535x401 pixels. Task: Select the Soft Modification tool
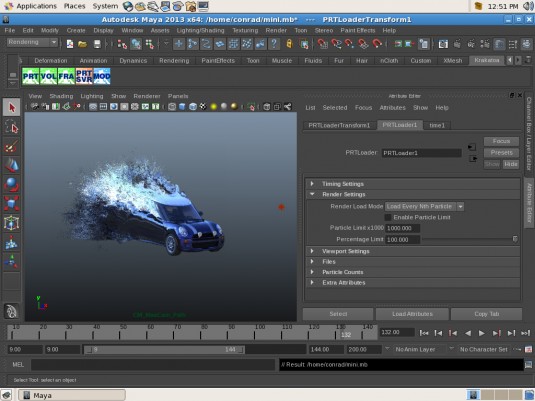(12, 242)
